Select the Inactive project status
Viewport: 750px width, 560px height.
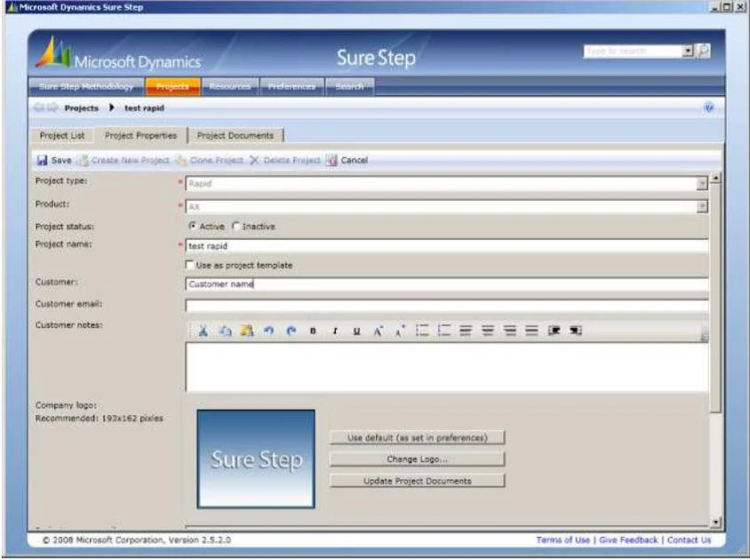tap(253, 227)
